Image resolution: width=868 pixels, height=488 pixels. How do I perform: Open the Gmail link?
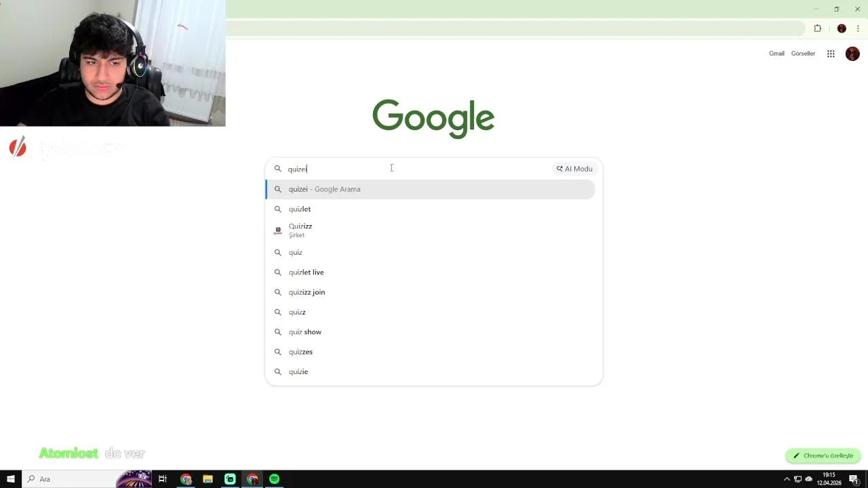(776, 54)
